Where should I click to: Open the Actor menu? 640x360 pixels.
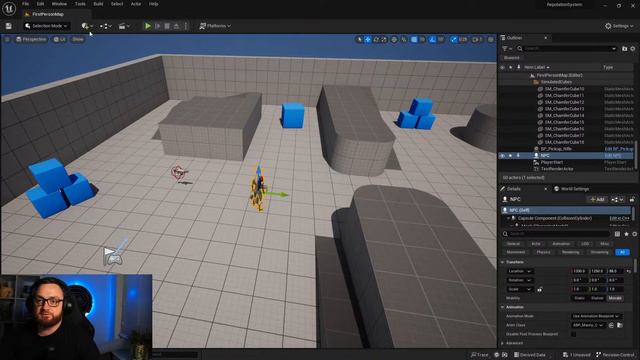pos(136,4)
